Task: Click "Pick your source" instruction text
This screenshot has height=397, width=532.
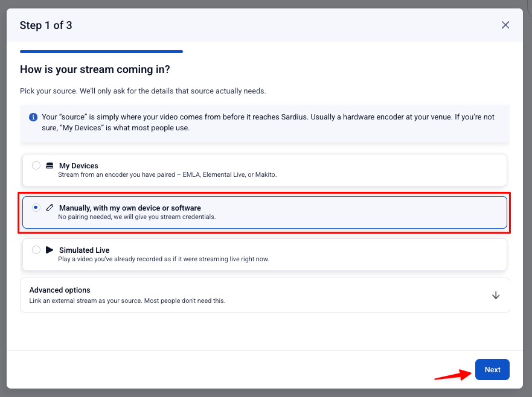Action: [x=143, y=91]
